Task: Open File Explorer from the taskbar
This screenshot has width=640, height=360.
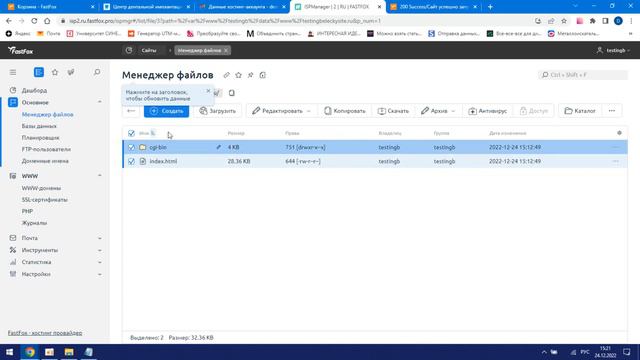Action: tap(69, 352)
